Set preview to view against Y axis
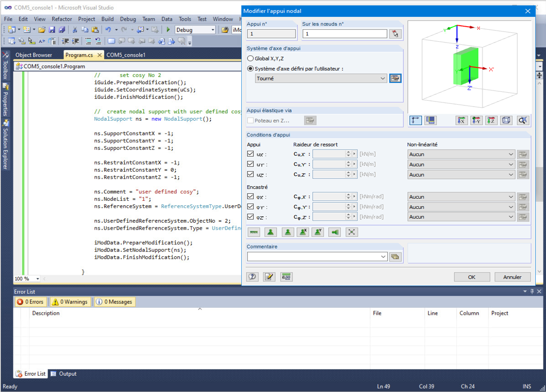The image size is (546, 392). (477, 120)
